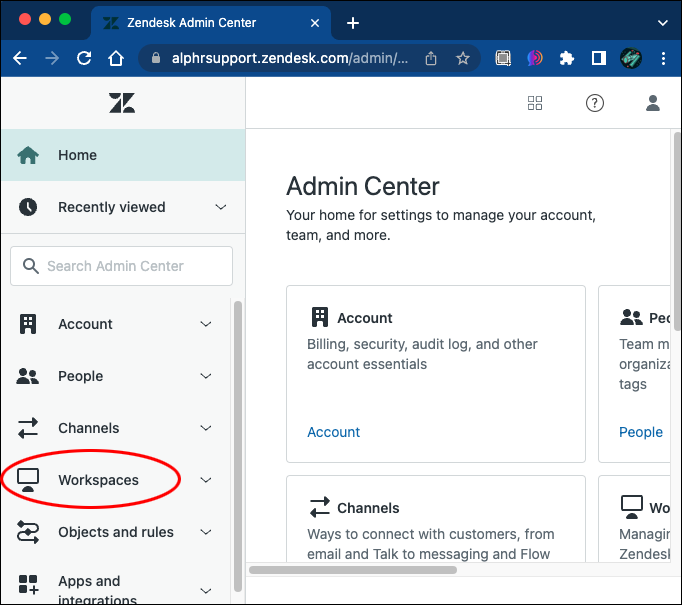Screen dimensions: 682x605
Task: Open the Chrome profile avatar
Action: pyautogui.click(x=631, y=58)
